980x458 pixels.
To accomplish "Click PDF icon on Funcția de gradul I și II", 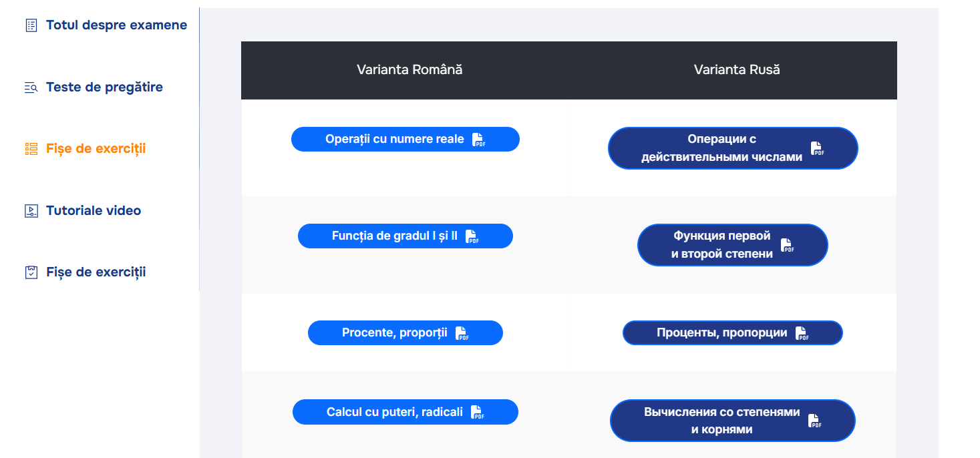I will pyautogui.click(x=472, y=236).
